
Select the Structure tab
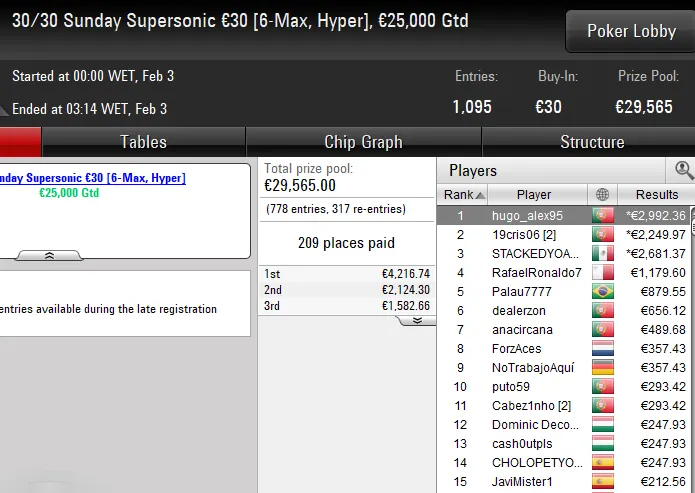coord(592,142)
